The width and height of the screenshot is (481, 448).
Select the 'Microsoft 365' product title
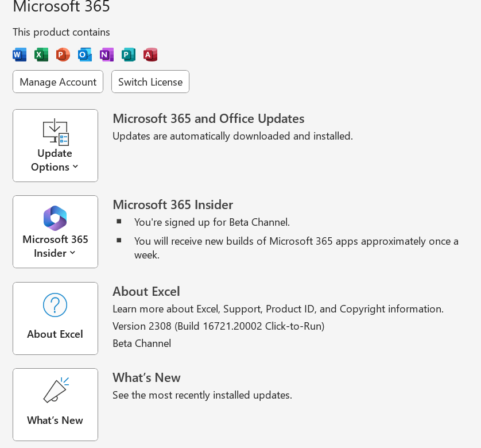[x=61, y=6]
